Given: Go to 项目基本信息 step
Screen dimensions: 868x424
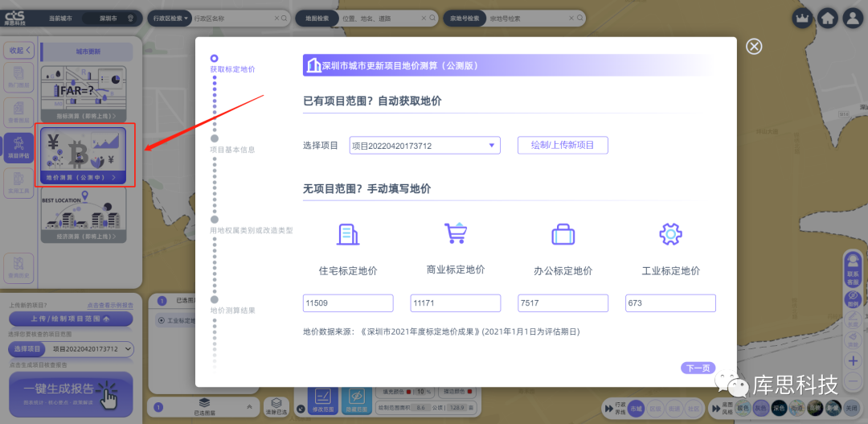Looking at the screenshot, I should tap(232, 150).
